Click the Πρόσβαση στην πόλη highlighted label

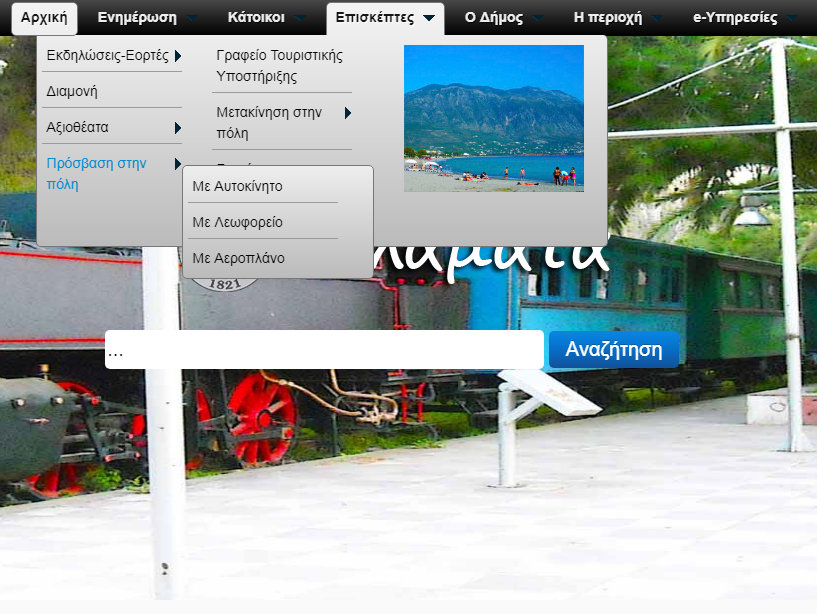point(96,173)
